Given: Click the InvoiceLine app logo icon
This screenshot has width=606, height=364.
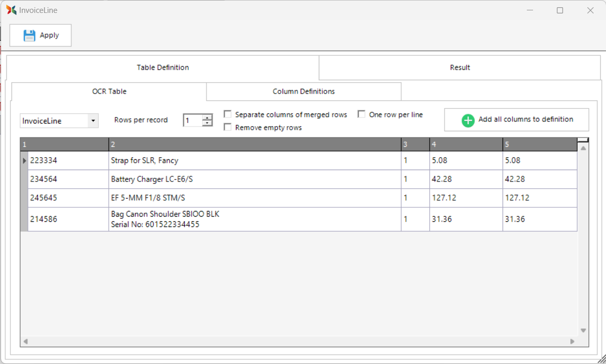Looking at the screenshot, I should tap(11, 10).
